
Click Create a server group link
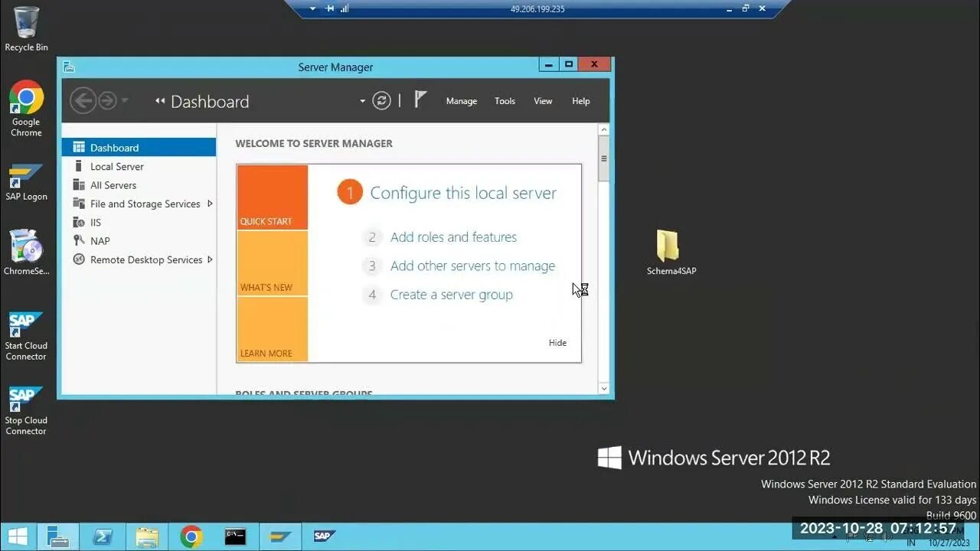[x=452, y=295]
